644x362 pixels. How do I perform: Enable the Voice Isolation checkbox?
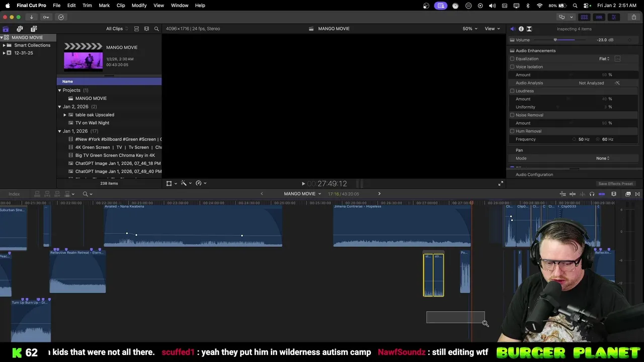(512, 67)
